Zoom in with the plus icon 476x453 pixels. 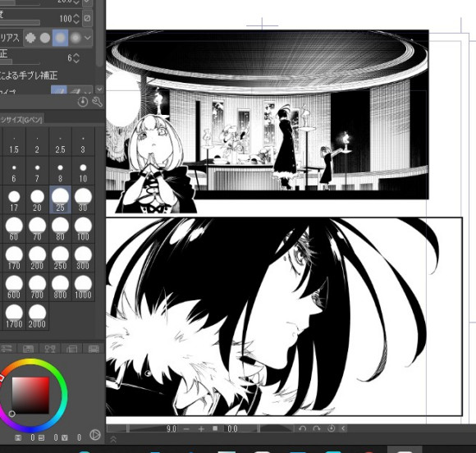(x=201, y=428)
